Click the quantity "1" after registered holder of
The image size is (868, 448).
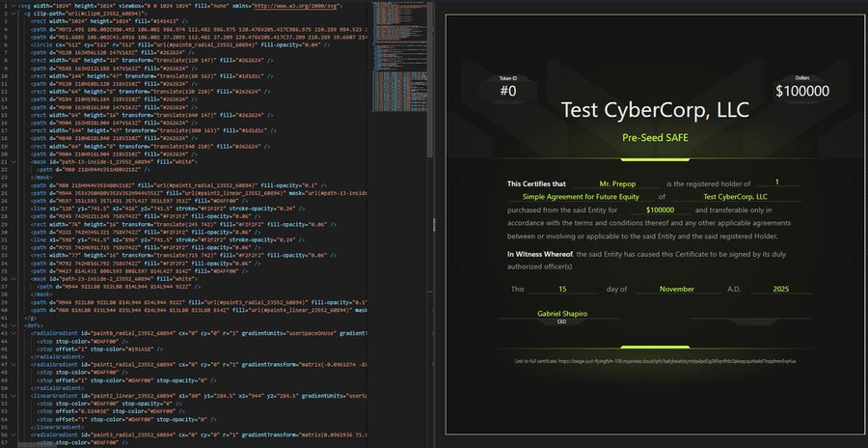[x=777, y=182]
